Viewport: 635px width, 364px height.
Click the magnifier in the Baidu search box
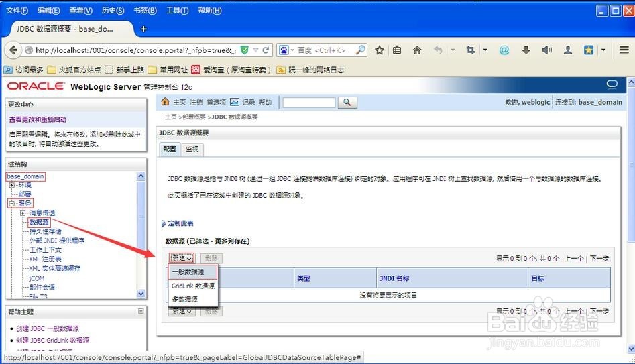pos(360,50)
